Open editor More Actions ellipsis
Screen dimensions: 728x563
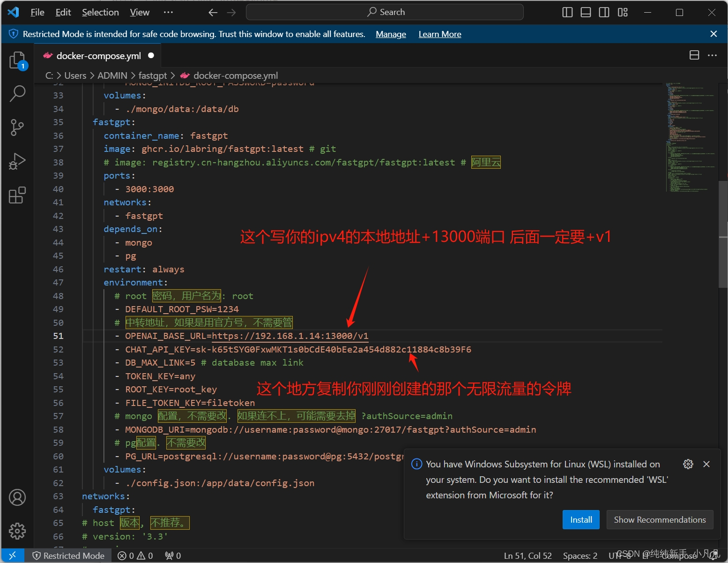click(x=713, y=55)
